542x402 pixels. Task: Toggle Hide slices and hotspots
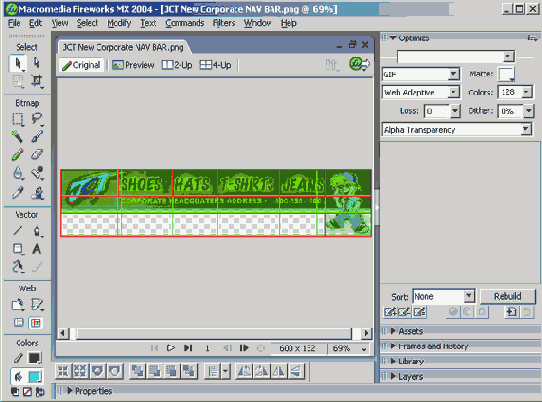click(18, 323)
